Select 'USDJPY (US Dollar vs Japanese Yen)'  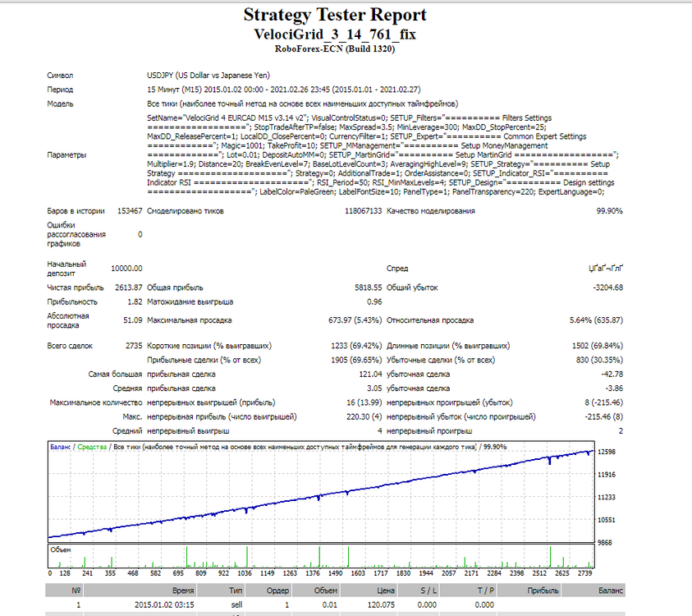pyautogui.click(x=209, y=76)
